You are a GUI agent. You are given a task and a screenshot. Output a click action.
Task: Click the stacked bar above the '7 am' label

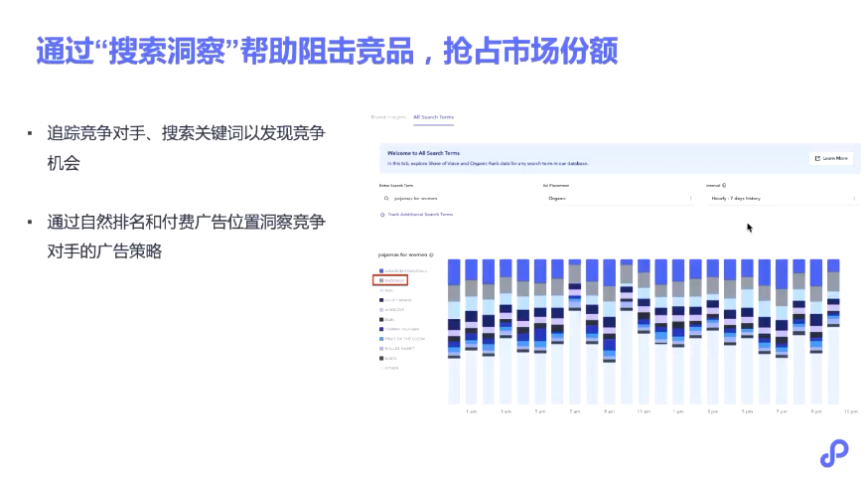coord(575,331)
